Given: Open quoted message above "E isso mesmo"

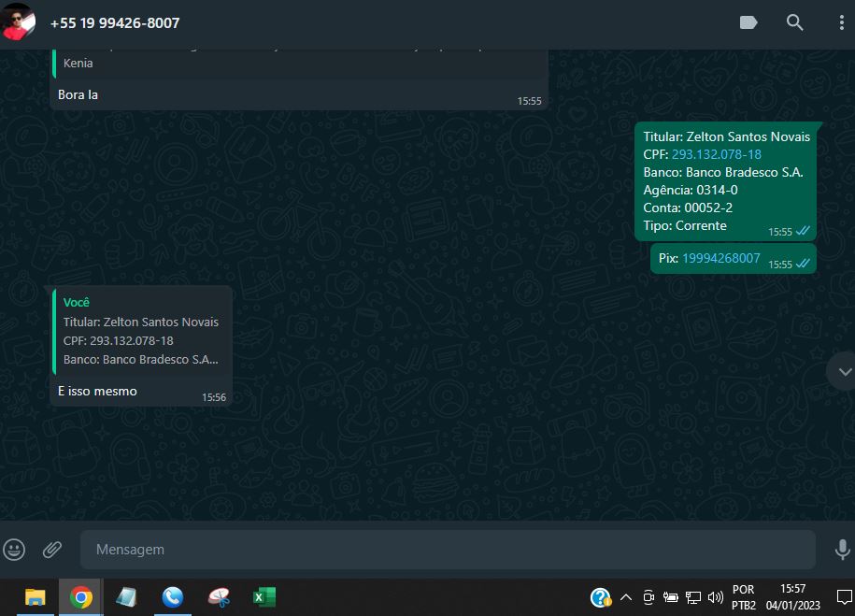Looking at the screenshot, I should click(142, 331).
